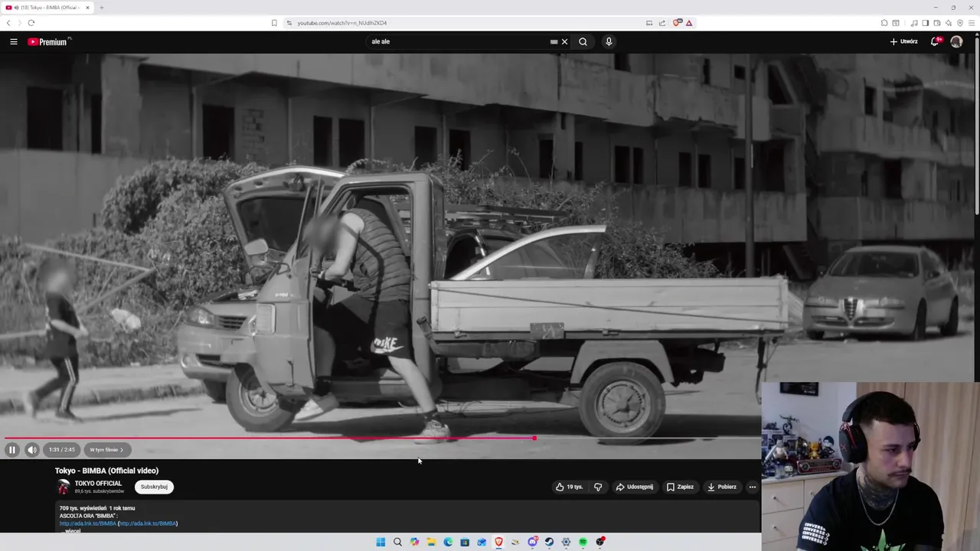Toggle browser sidebar panel icon
This screenshot has height=551, width=980.
[925, 23]
